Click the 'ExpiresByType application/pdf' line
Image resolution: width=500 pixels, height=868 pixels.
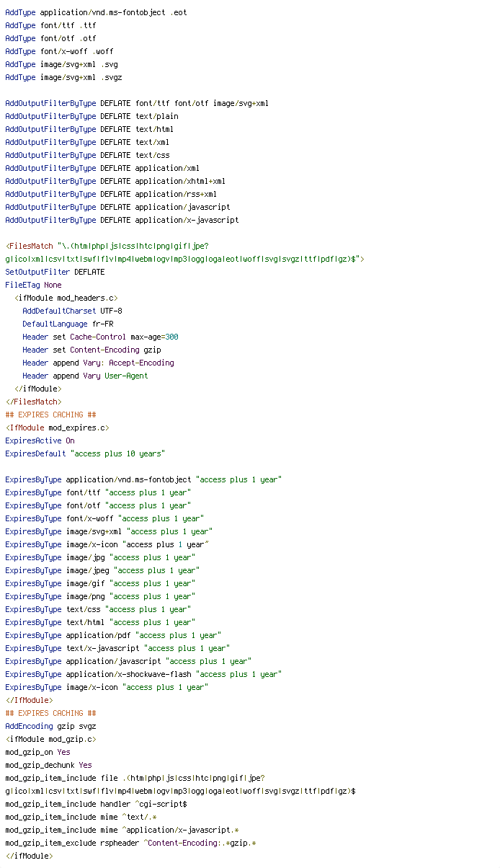point(113,635)
